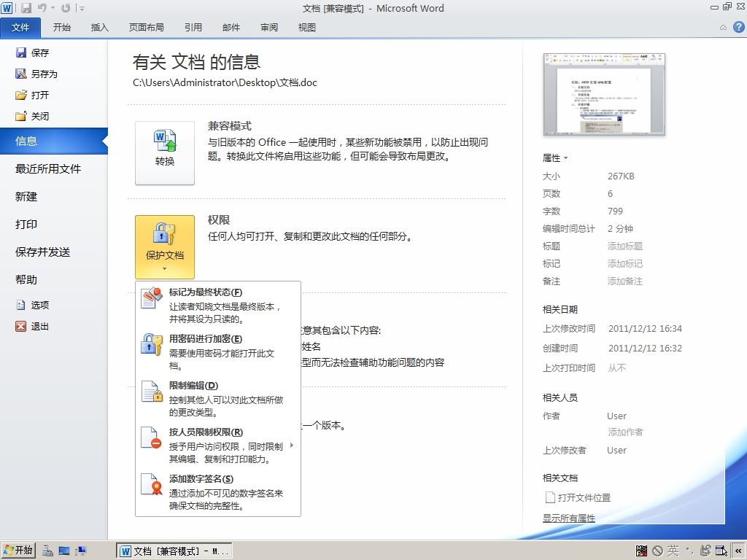747x560 pixels.
Task: Click the Undo arrow in title bar
Action: point(42,7)
